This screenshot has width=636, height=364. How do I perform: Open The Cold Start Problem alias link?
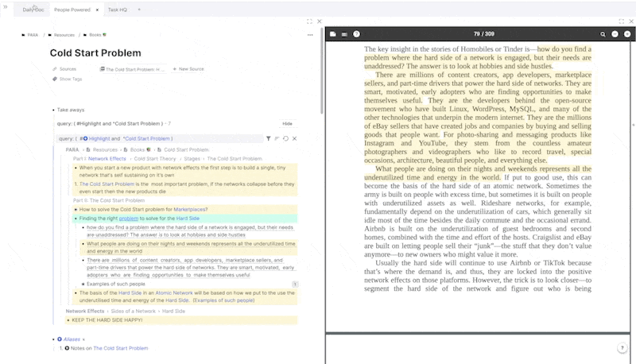click(x=121, y=348)
